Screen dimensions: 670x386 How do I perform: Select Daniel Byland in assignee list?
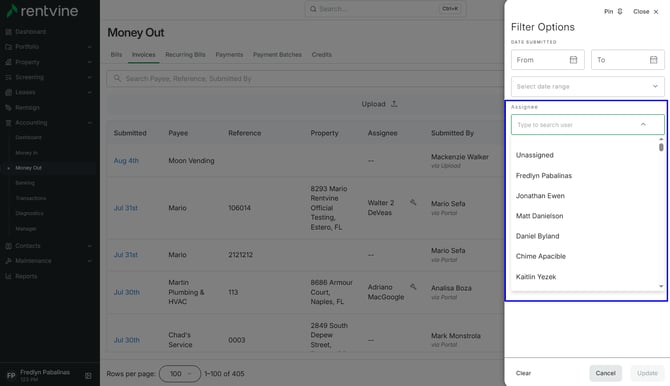(x=537, y=236)
